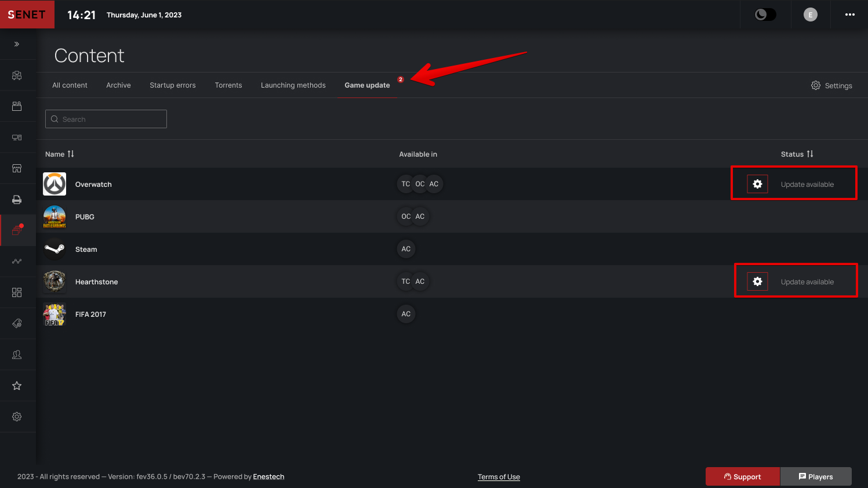Screen dimensions: 868x488
Task: Open the Terms of Use link
Action: pyautogui.click(x=499, y=477)
